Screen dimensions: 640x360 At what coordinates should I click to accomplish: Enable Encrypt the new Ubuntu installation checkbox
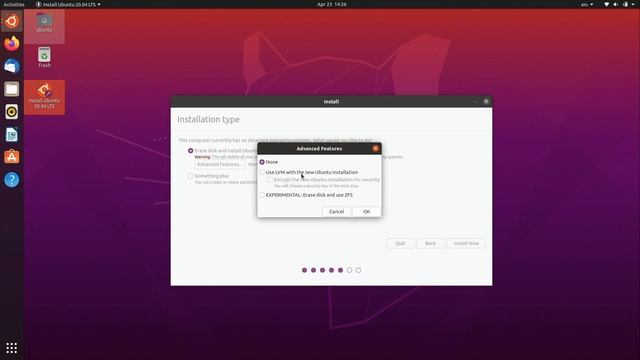270,180
